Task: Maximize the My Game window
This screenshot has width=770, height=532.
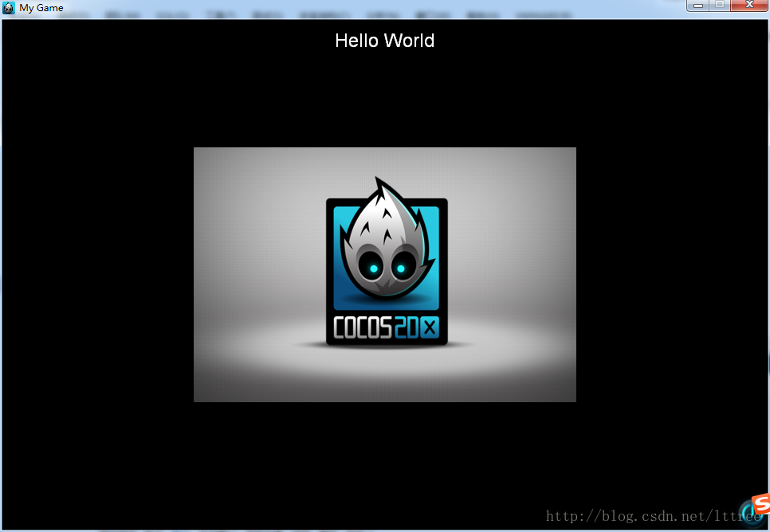Action: (x=720, y=6)
